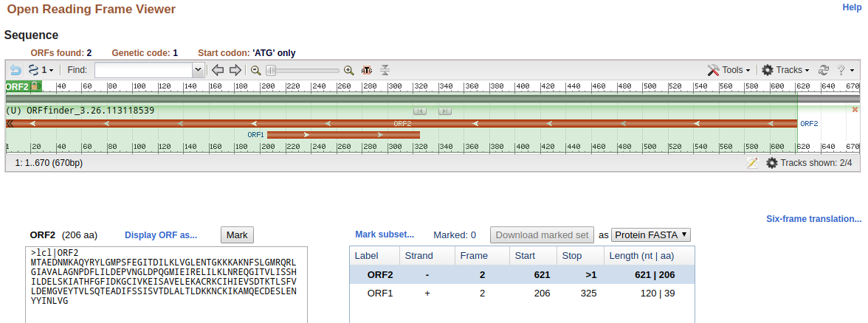Image resolution: width=868 pixels, height=323 pixels.
Task: Click the Mark subset... link
Action: [x=385, y=235]
